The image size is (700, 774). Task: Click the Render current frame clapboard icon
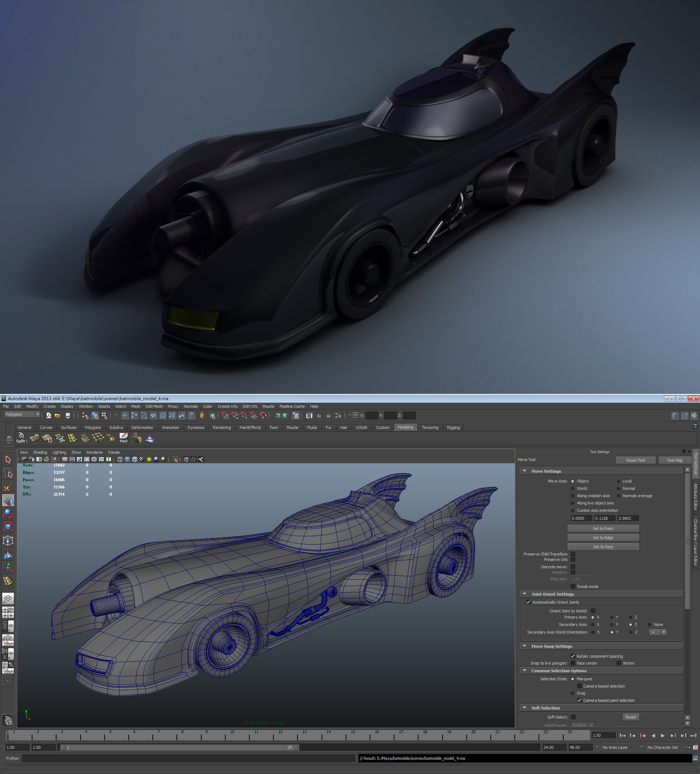click(x=320, y=415)
